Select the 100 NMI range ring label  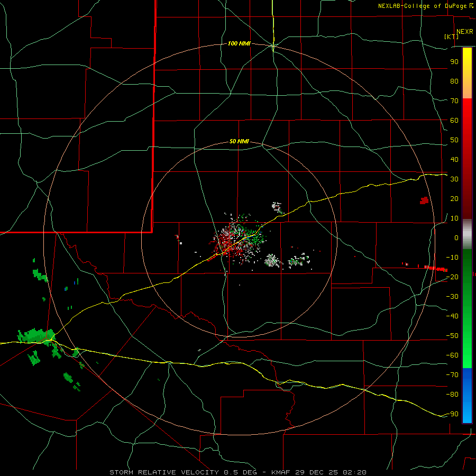(x=239, y=44)
